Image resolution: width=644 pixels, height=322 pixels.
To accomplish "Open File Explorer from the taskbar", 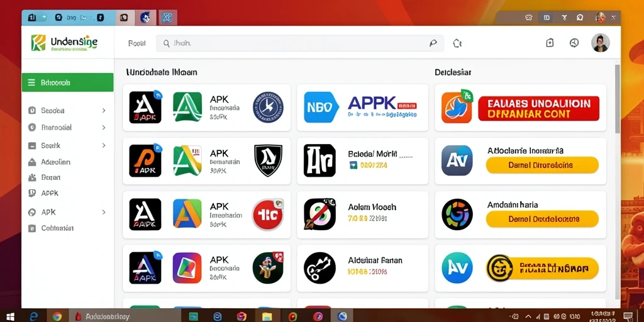I will point(267,316).
